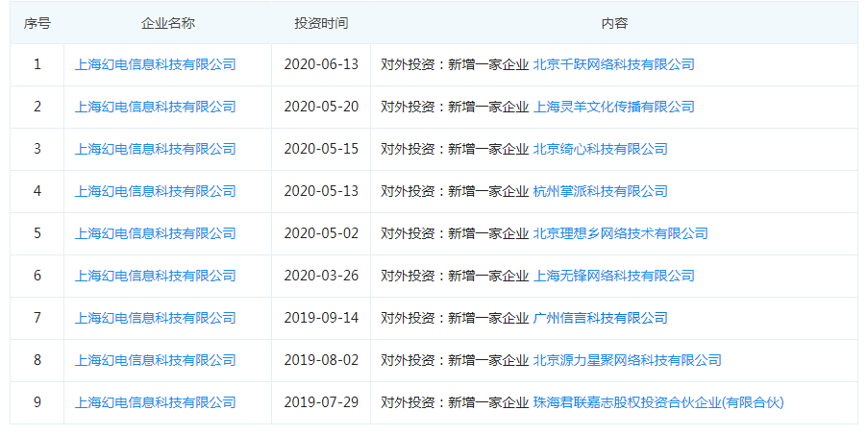Open the 珠海君联嘉志股权投资合伙企业 link
The width and height of the screenshot is (868, 435).
658,402
